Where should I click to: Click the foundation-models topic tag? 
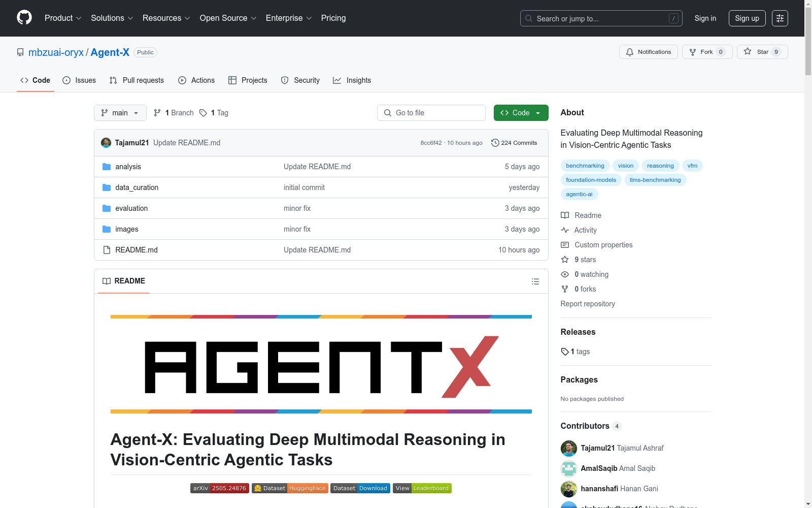coord(591,180)
